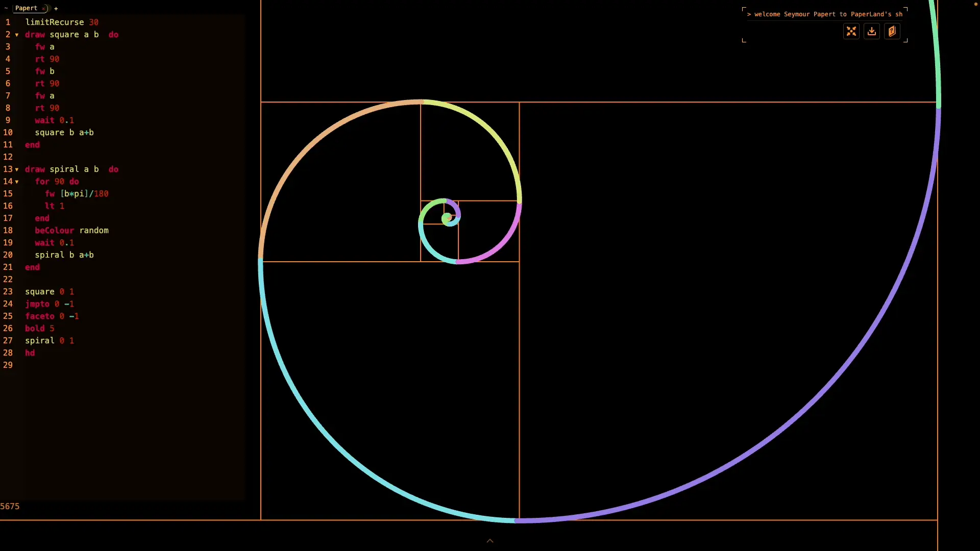Click the orange status dot at top right
The height and width of the screenshot is (551, 980).
(x=975, y=4)
